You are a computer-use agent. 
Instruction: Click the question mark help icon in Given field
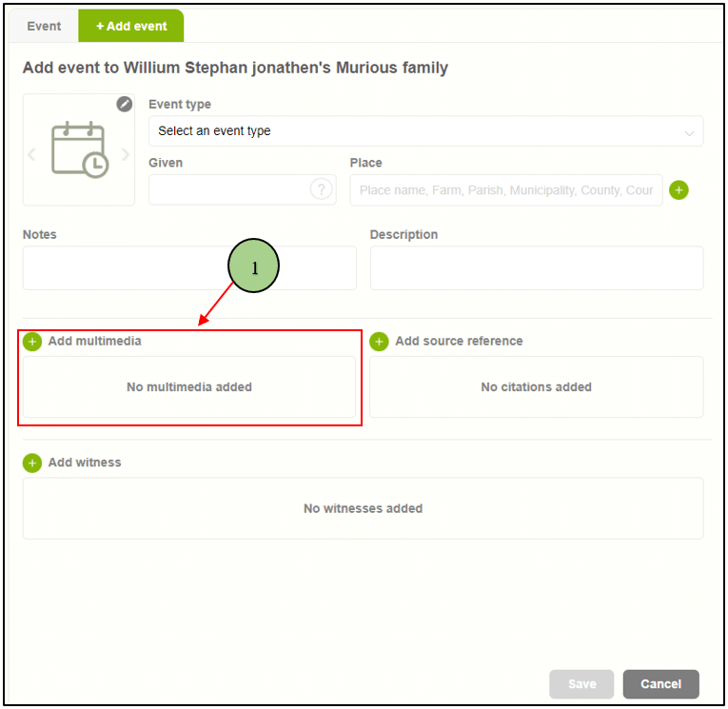[x=322, y=189]
